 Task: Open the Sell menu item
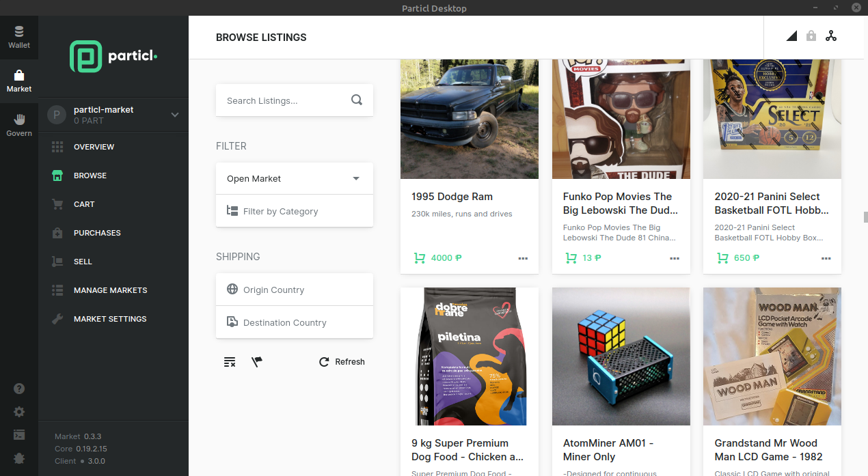(113, 262)
